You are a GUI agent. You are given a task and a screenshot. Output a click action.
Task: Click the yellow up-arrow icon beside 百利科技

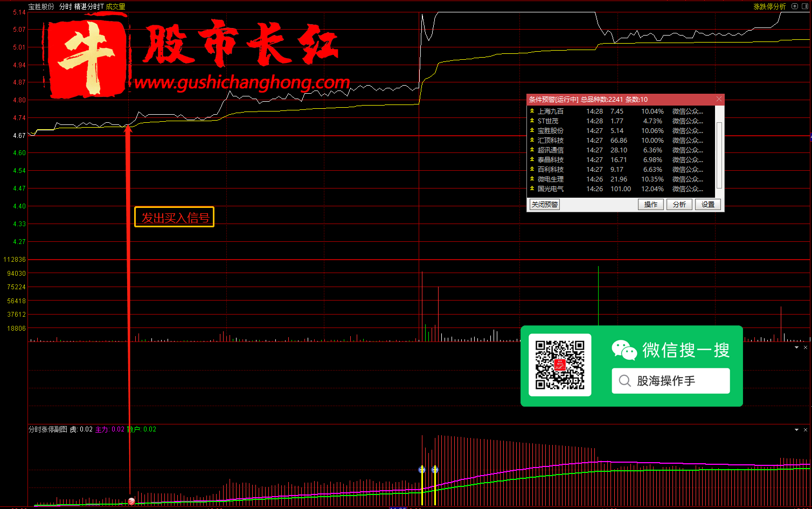(532, 169)
